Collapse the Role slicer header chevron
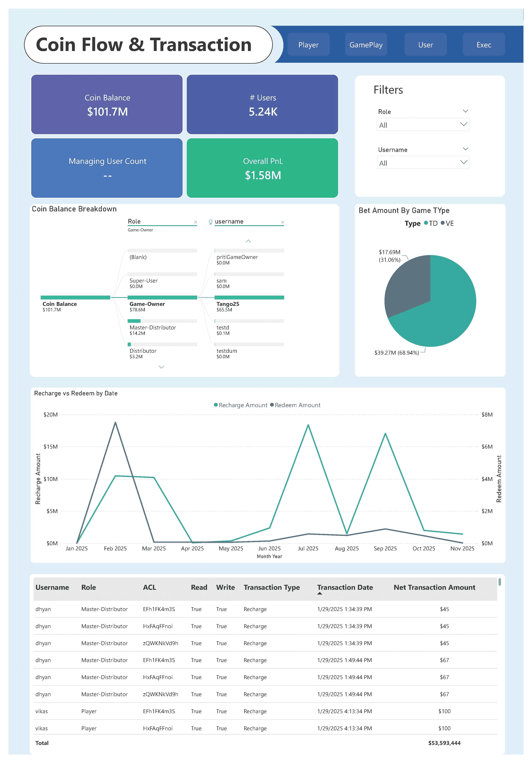532x763 pixels. (x=465, y=111)
